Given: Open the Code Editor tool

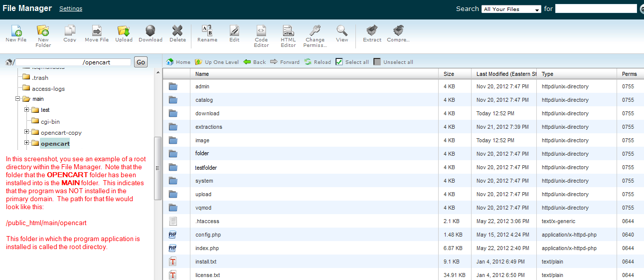Looking at the screenshot, I should point(261,31).
